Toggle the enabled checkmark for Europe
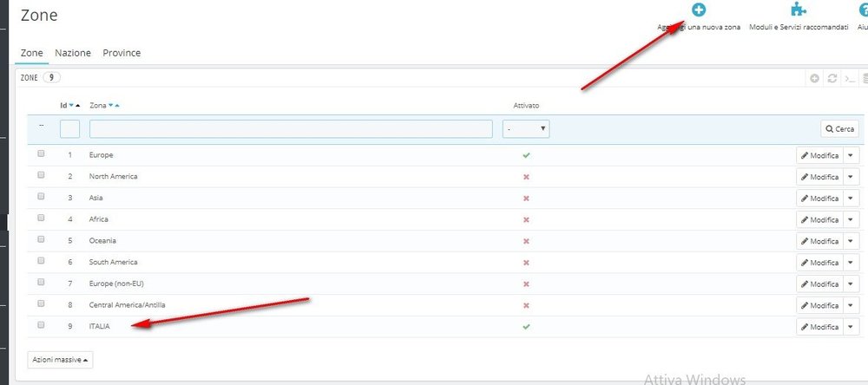 [526, 155]
